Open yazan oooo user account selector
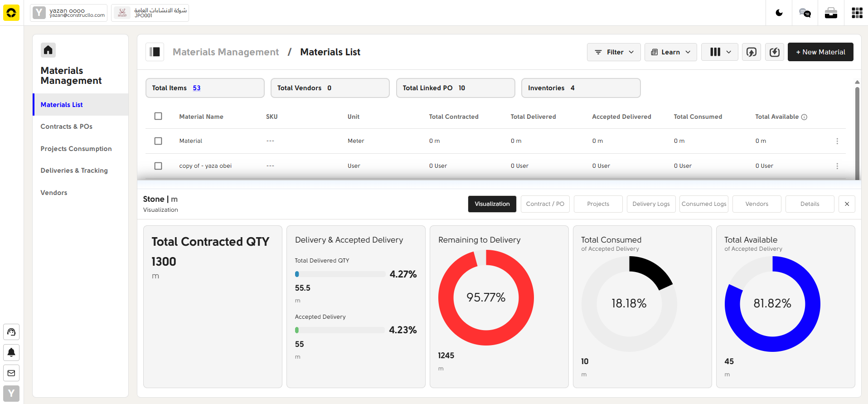868x404 pixels. pos(68,13)
